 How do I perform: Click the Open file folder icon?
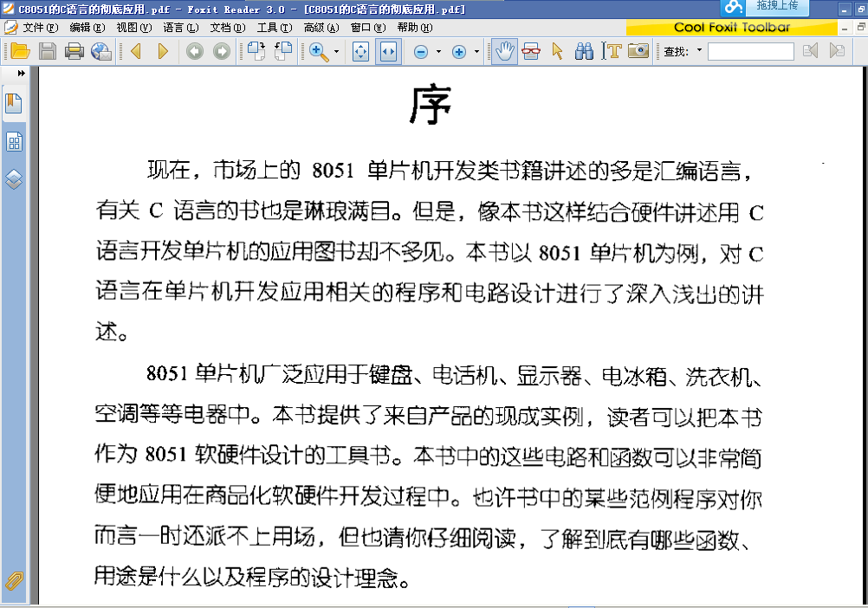(19, 52)
